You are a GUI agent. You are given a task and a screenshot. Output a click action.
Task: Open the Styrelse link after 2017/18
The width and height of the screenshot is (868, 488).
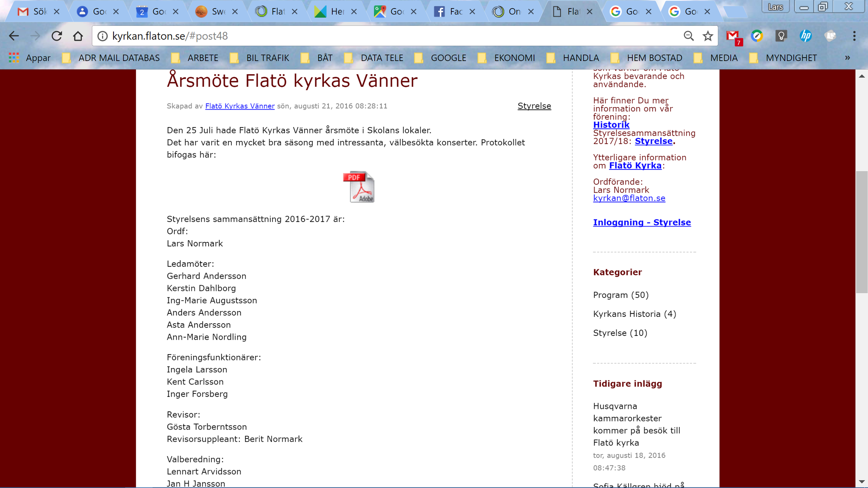654,141
